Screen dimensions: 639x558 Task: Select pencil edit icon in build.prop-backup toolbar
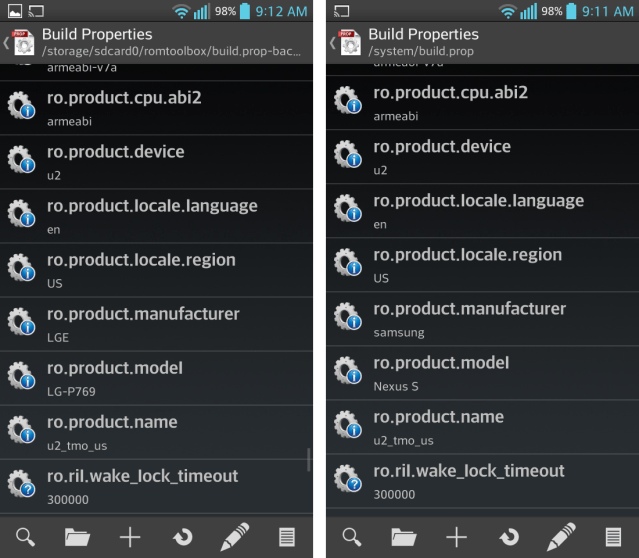(234, 536)
